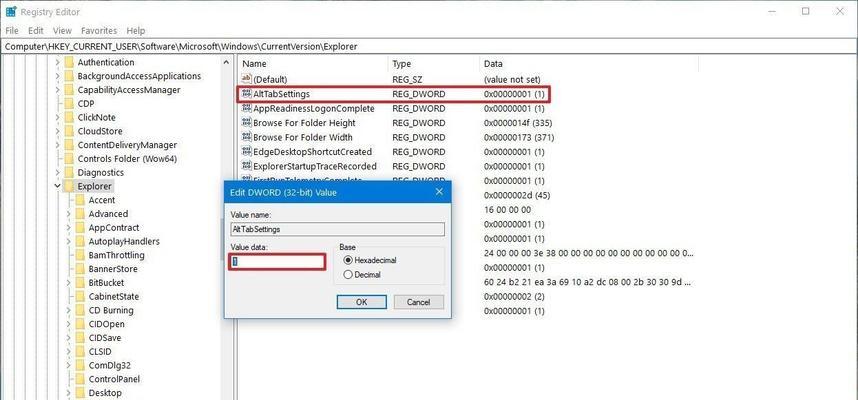
Task: Click the registry path address bar
Action: [x=429, y=47]
